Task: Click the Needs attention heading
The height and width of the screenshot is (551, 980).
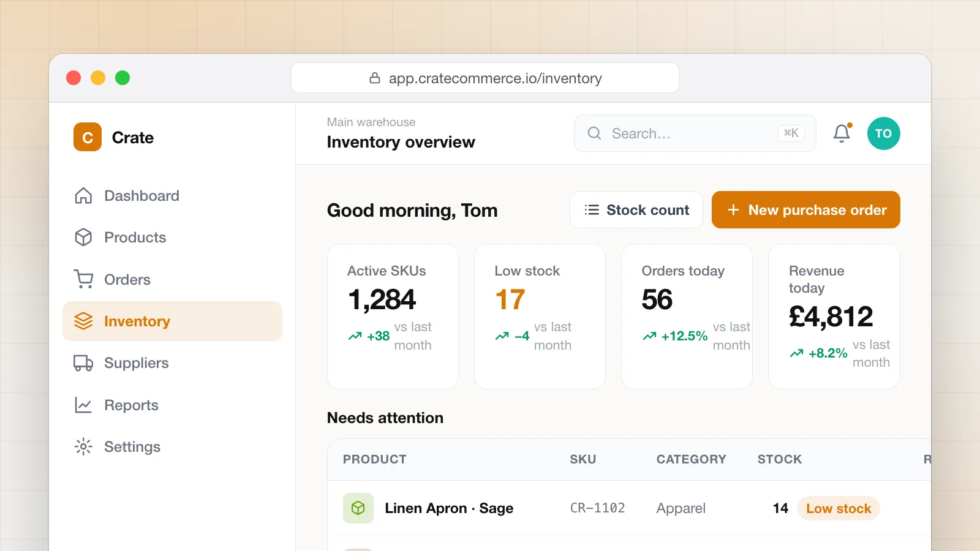Action: pos(385,418)
